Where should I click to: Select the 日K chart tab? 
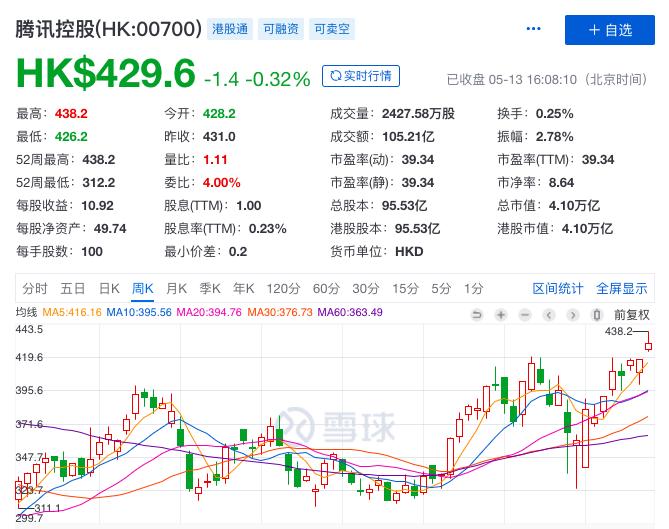[109, 289]
